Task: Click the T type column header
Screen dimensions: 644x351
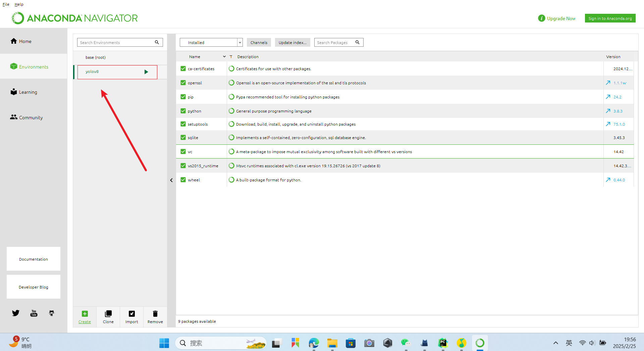Action: pyautogui.click(x=231, y=57)
